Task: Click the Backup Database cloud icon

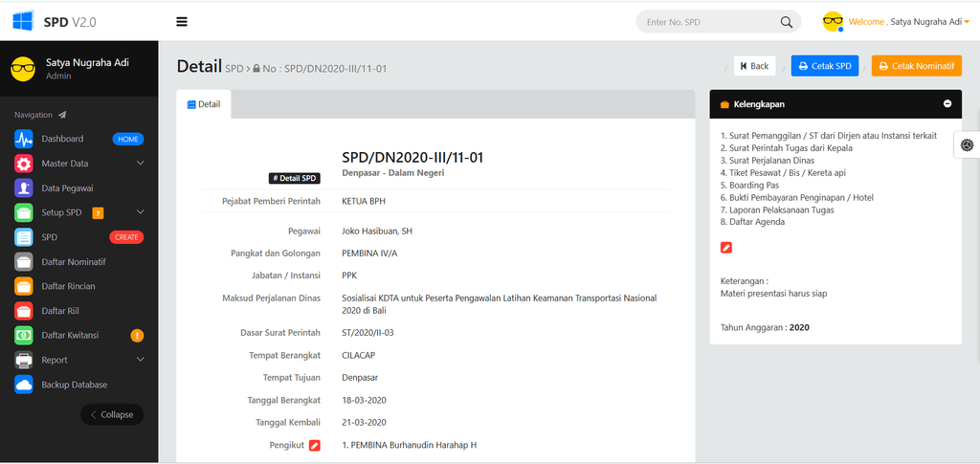Action: click(24, 385)
